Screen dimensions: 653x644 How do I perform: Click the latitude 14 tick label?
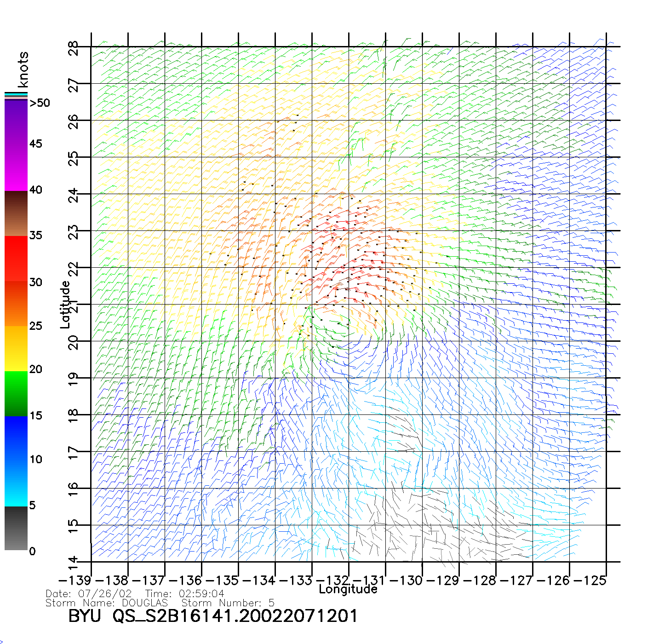74,562
